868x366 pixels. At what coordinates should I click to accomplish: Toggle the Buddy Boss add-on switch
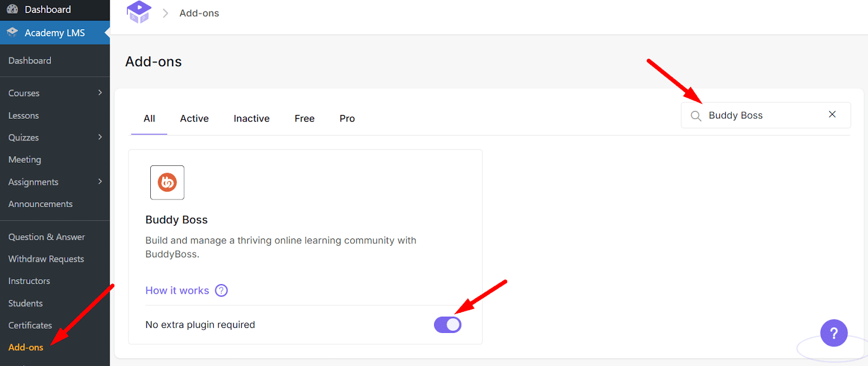click(x=448, y=325)
